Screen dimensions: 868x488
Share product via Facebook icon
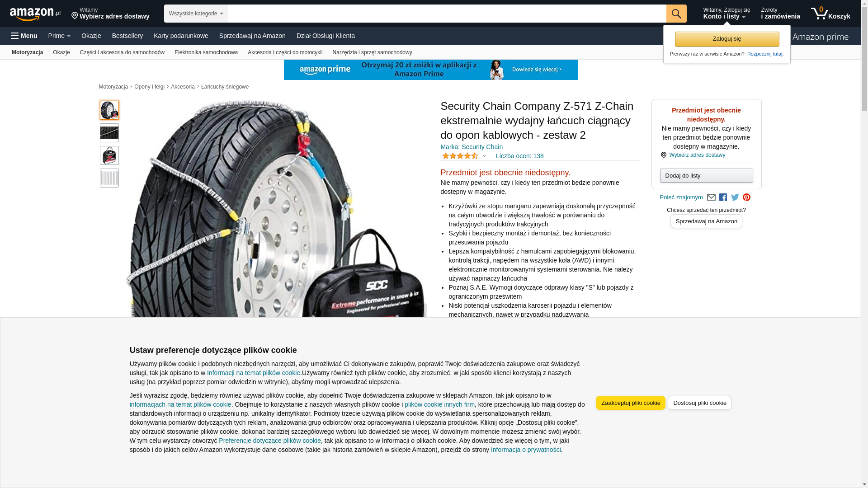point(723,197)
